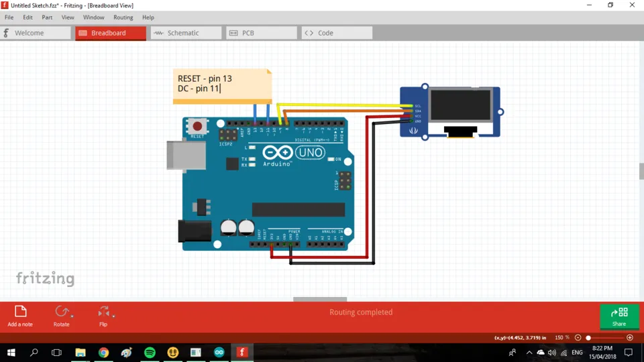Open the Action Center notifications

click(629, 353)
